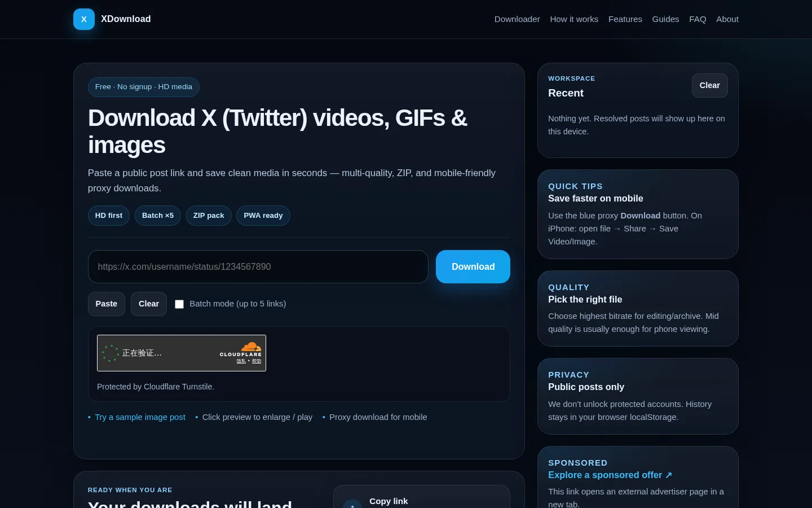Screen dimensions: 812x508
Task: Click the XDownload logo icon
Action: tap(84, 19)
